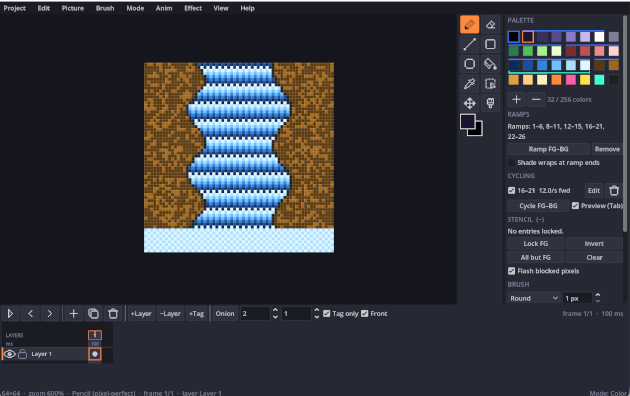Toggle Layer 1 visibility eye
The width and height of the screenshot is (630, 396).
tap(10, 354)
